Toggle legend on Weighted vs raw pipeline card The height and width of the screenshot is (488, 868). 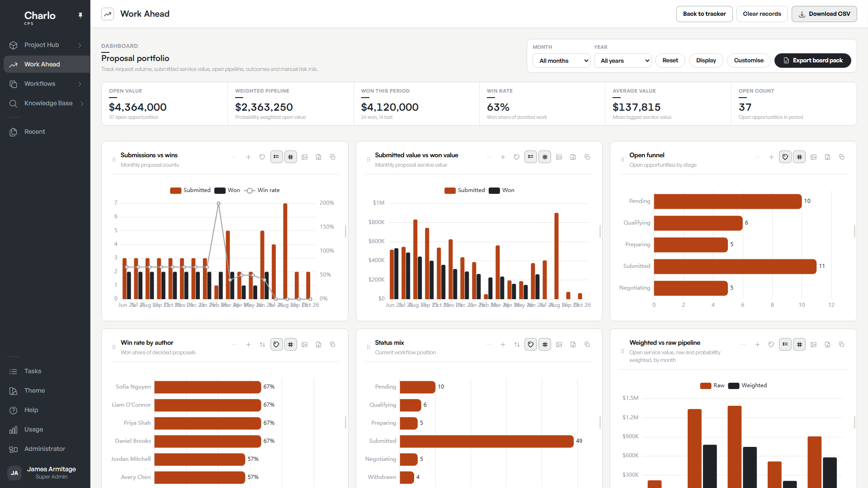point(785,345)
